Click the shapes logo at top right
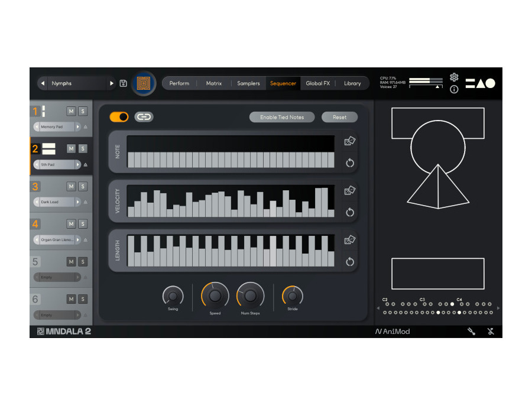The height and width of the screenshot is (406, 532). 480,83
